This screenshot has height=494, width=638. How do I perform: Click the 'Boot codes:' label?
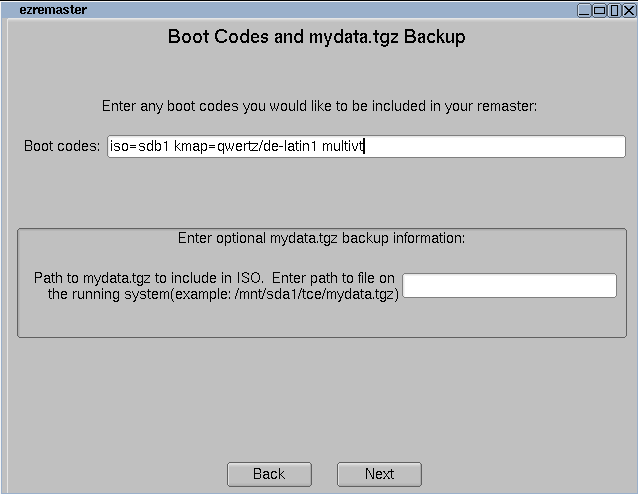(62, 146)
